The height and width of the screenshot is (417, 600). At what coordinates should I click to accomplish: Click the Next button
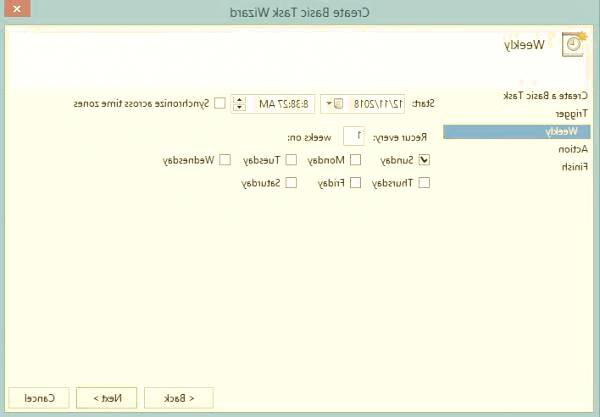click(106, 398)
